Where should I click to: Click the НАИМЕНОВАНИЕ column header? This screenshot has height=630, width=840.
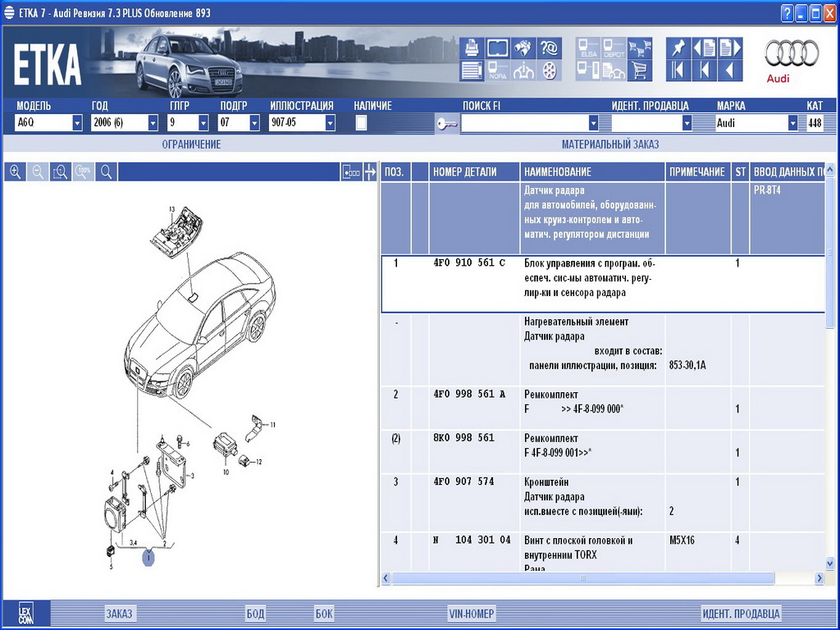(592, 172)
